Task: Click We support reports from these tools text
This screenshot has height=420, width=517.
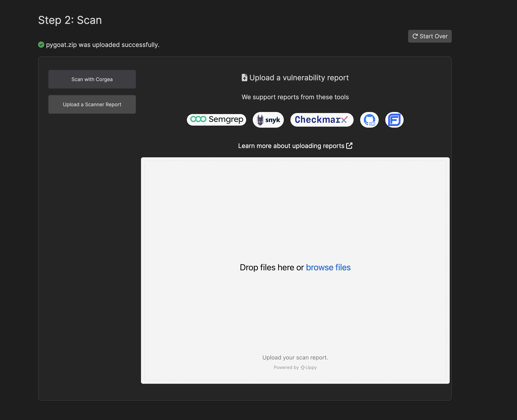Action: (x=295, y=97)
